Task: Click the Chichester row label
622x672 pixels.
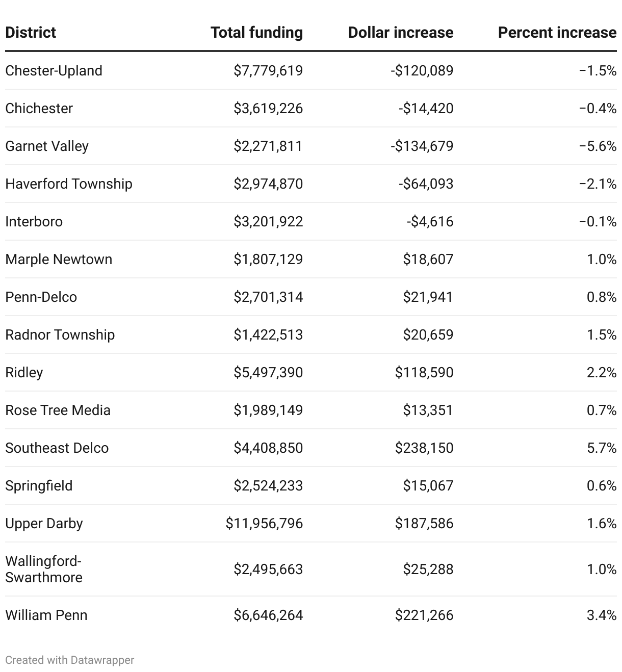Action: click(x=39, y=108)
